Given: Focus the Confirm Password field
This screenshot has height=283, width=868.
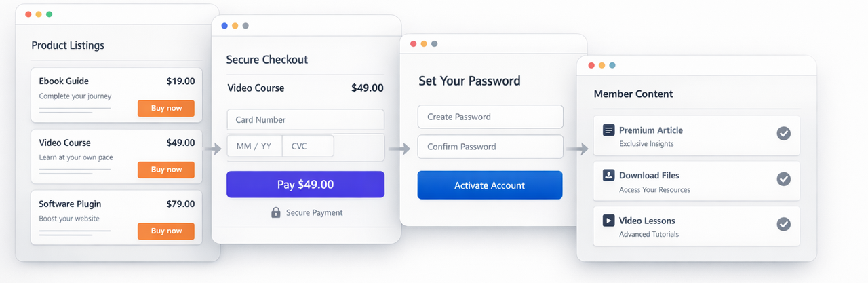Looking at the screenshot, I should pos(490,147).
